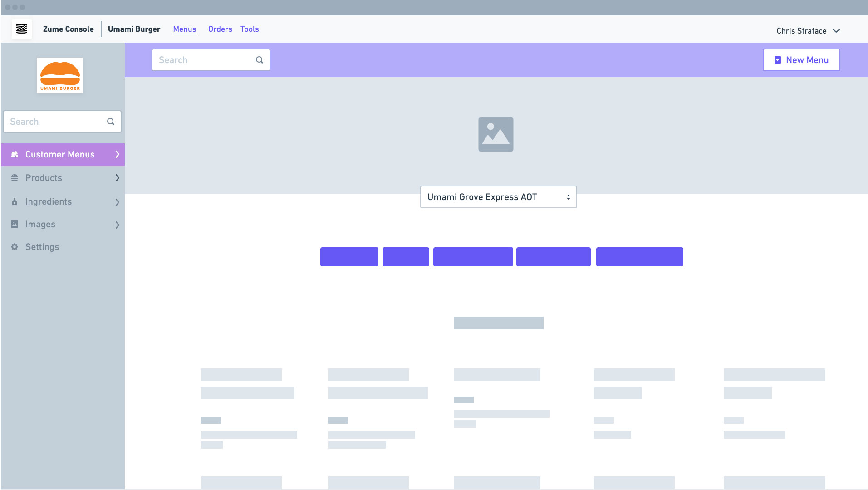The height and width of the screenshot is (490, 868).
Task: Expand the Images chevron
Action: 117,225
